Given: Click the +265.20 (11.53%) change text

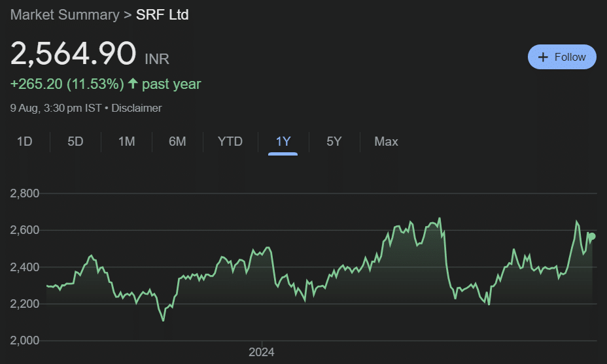Looking at the screenshot, I should pos(67,84).
